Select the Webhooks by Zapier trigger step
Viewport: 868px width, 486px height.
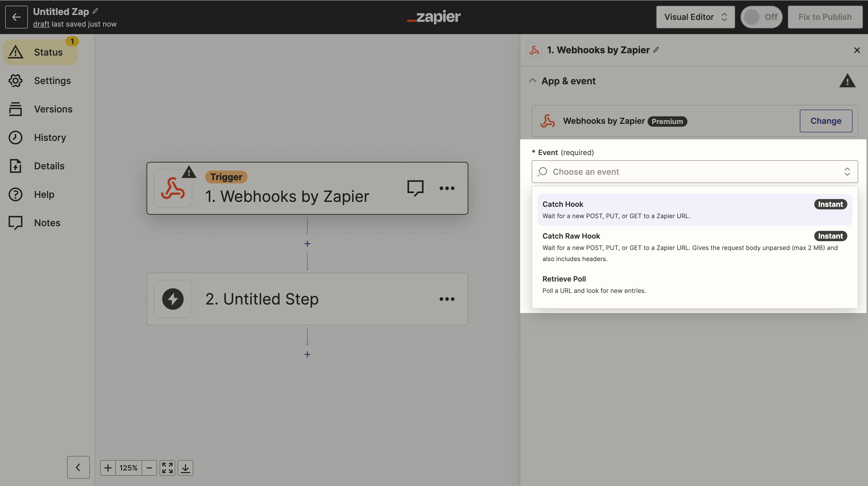[x=307, y=188]
